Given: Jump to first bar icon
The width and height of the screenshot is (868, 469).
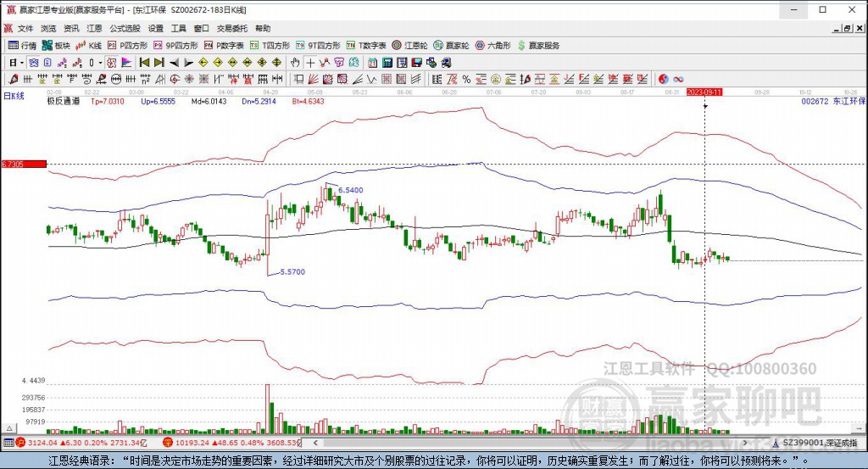Looking at the screenshot, I should click(x=144, y=63).
